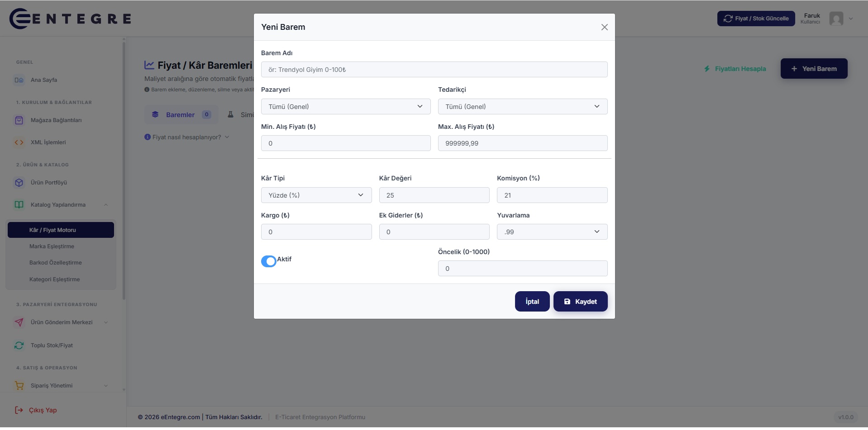Click the simulation flask icon

(x=231, y=114)
